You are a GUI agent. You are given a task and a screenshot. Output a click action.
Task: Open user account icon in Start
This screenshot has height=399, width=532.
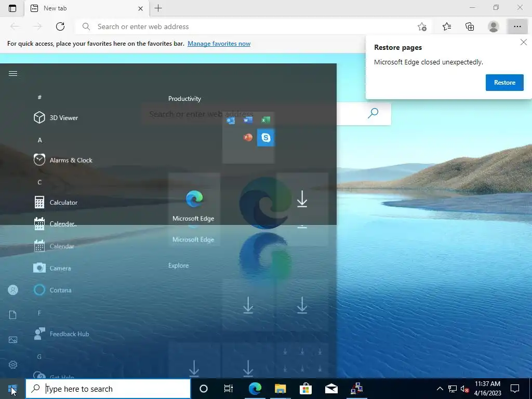pos(13,290)
